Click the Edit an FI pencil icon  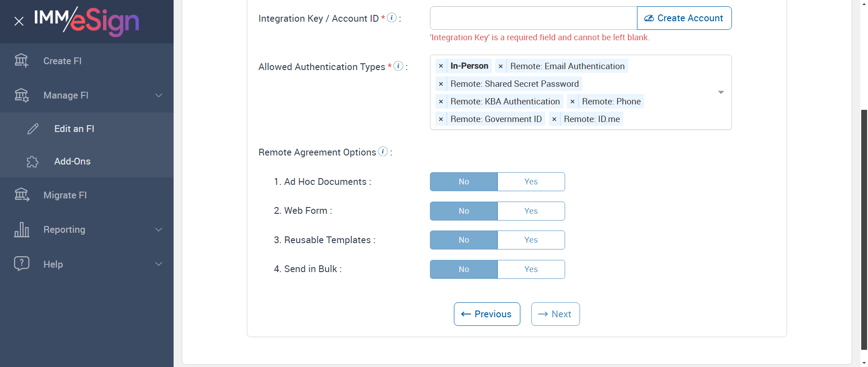[x=33, y=129]
